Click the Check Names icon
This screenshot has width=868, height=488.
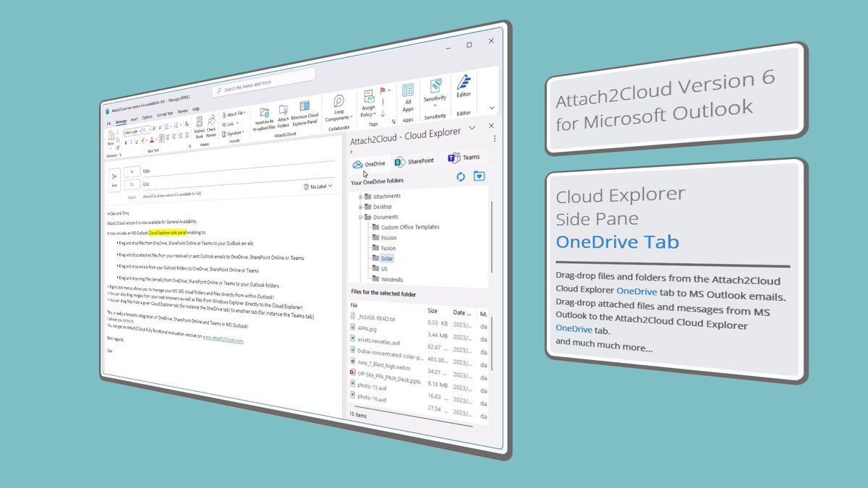[x=211, y=125]
